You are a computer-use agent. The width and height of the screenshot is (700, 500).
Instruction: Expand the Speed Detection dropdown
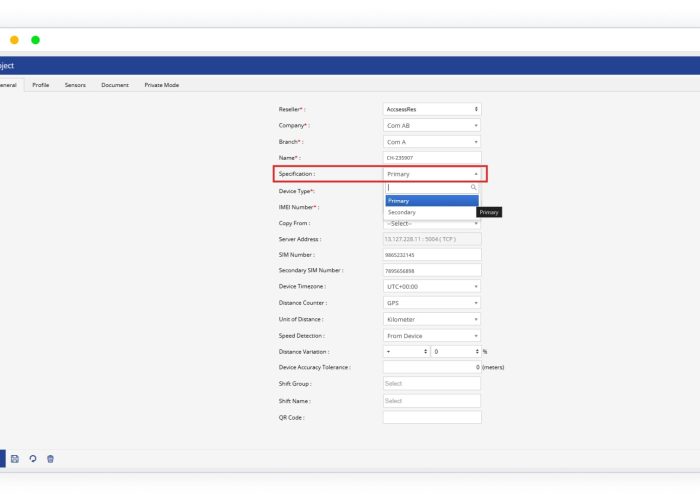pyautogui.click(x=431, y=336)
